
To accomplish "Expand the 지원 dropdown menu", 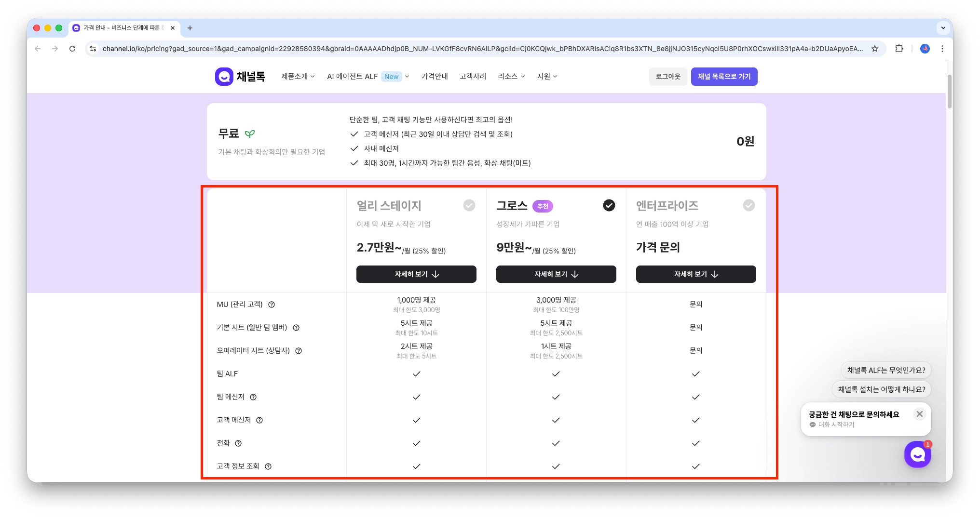I will [x=547, y=77].
